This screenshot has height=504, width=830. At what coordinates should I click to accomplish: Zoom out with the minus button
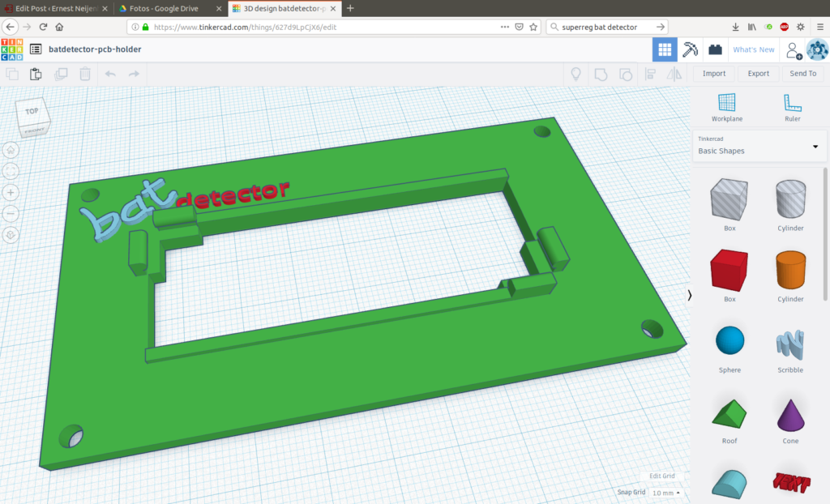point(11,214)
